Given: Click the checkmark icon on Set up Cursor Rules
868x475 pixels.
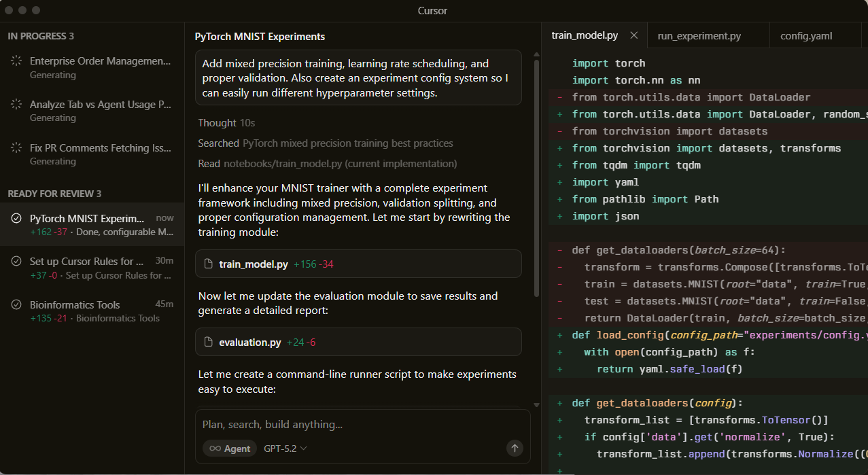Looking at the screenshot, I should tap(15, 262).
